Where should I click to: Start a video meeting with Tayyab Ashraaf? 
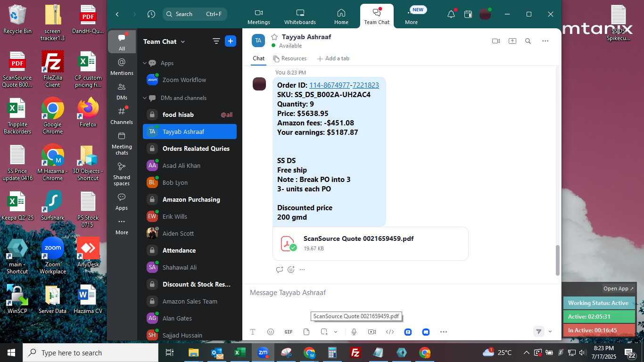[496, 41]
